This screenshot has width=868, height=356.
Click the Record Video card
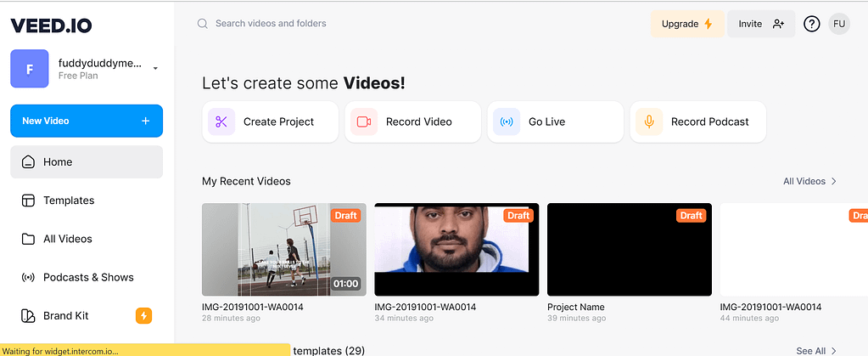[x=412, y=121]
